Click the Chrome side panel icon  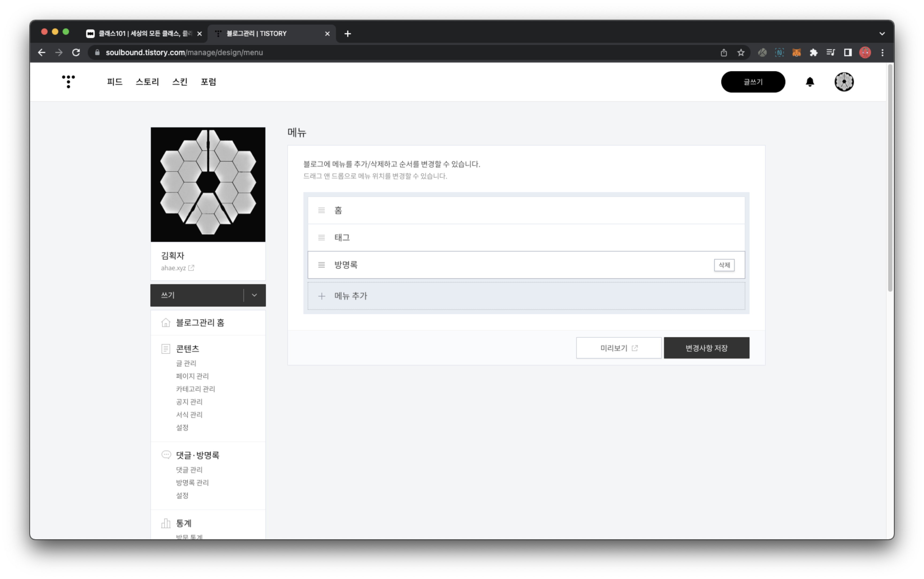[x=847, y=52]
